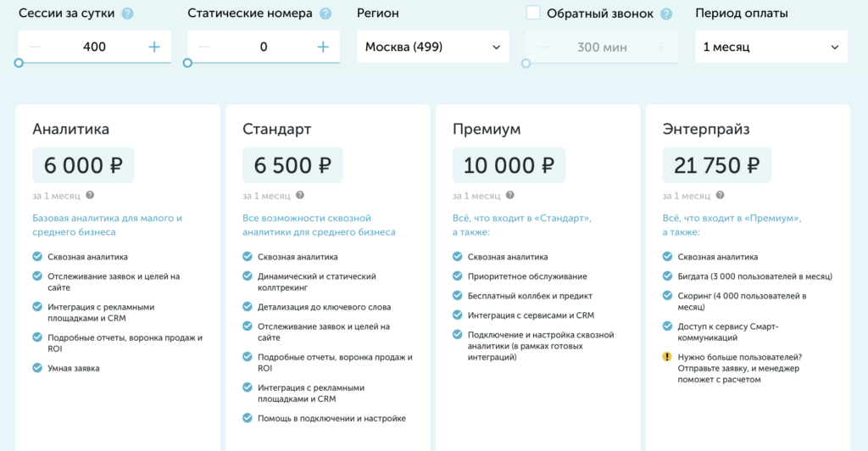This screenshot has height=451, width=868.
Task: Click the sessions value field 400
Action: pos(94,47)
